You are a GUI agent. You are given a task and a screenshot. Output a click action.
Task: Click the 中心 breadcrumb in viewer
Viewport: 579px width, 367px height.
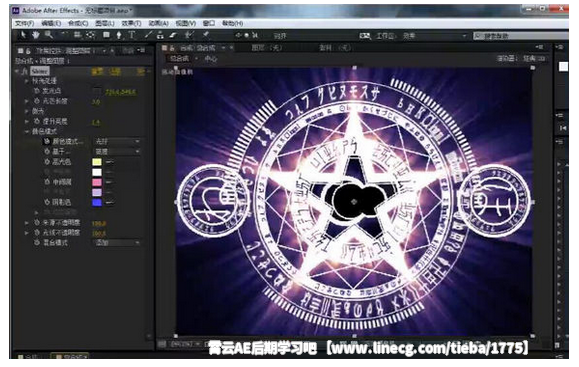click(211, 58)
